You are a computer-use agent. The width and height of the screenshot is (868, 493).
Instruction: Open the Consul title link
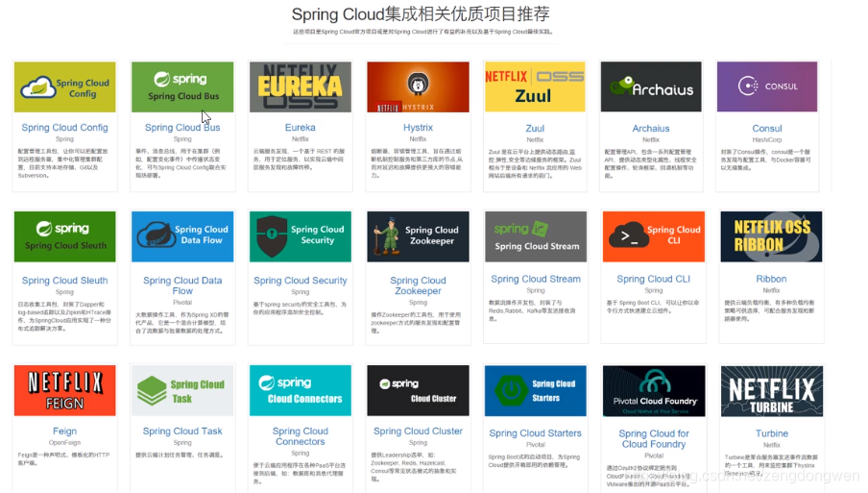pyautogui.click(x=767, y=128)
